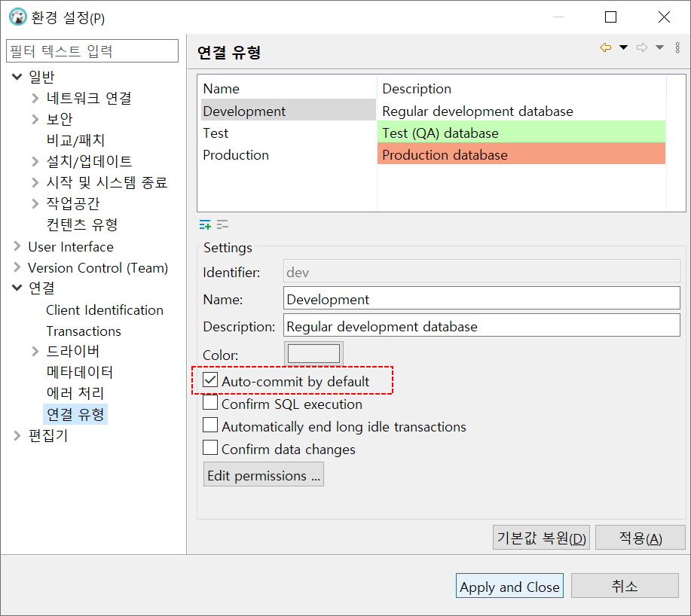Click the Identifier field showing dev
Viewport: 691px width, 616px height.
point(482,271)
